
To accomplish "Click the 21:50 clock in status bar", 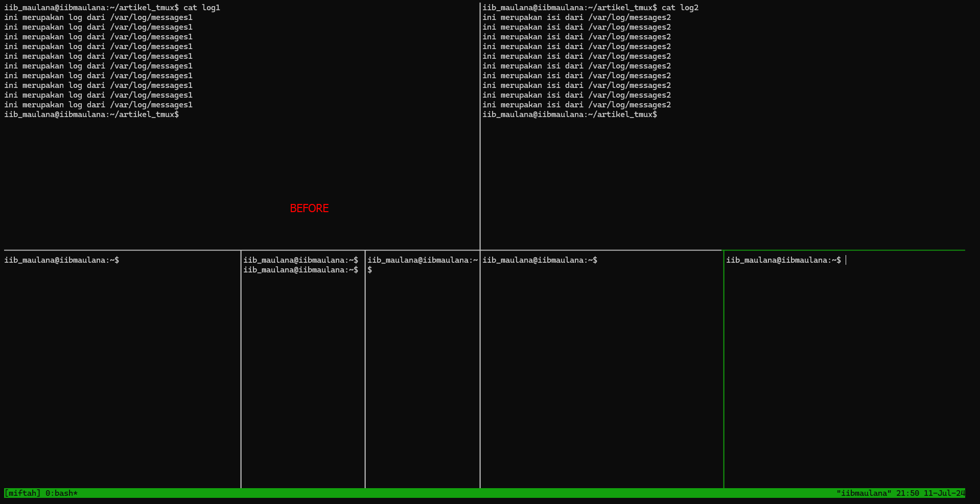I will [907, 493].
